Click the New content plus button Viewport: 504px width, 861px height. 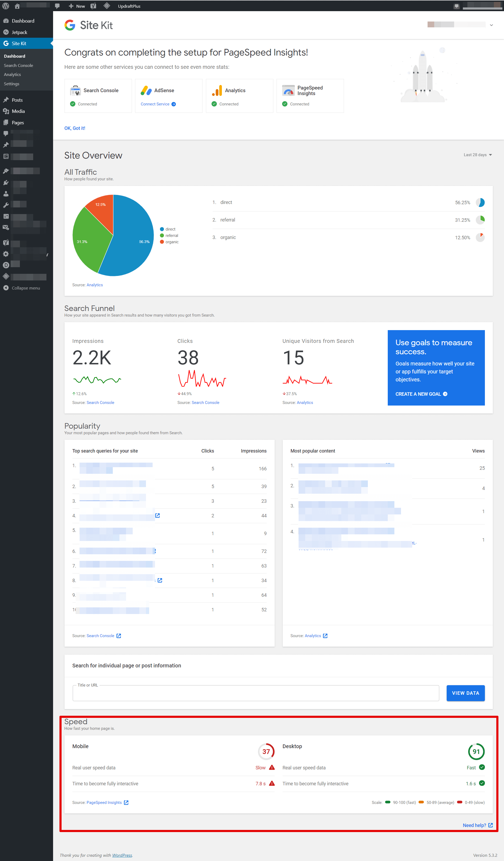click(x=77, y=6)
